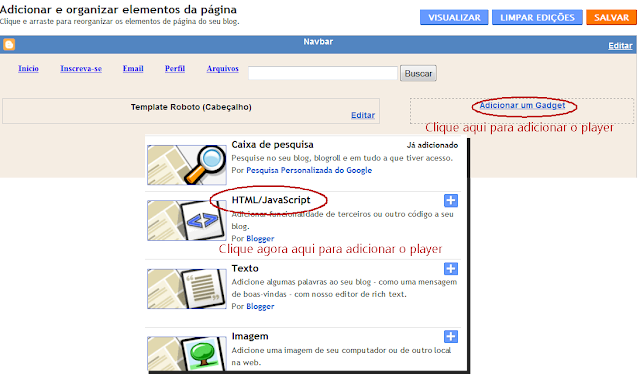Select the Caixa de pesquisa gadget title

click(272, 145)
